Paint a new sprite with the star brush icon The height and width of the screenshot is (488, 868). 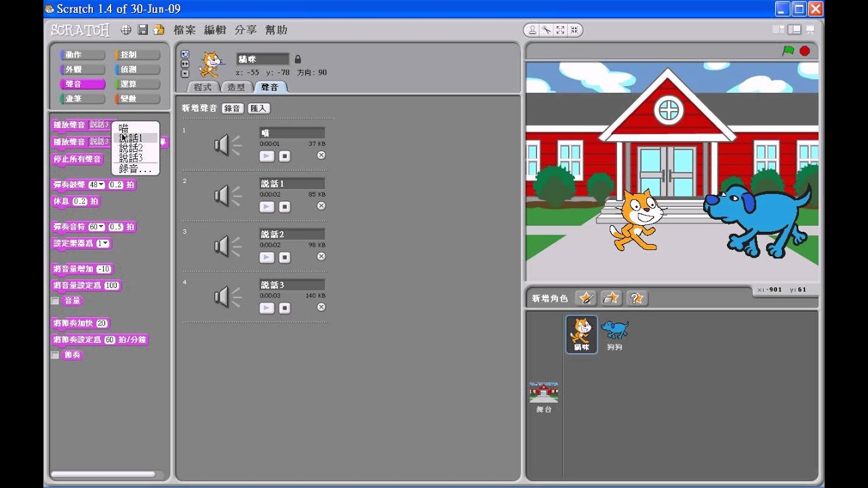coord(586,298)
